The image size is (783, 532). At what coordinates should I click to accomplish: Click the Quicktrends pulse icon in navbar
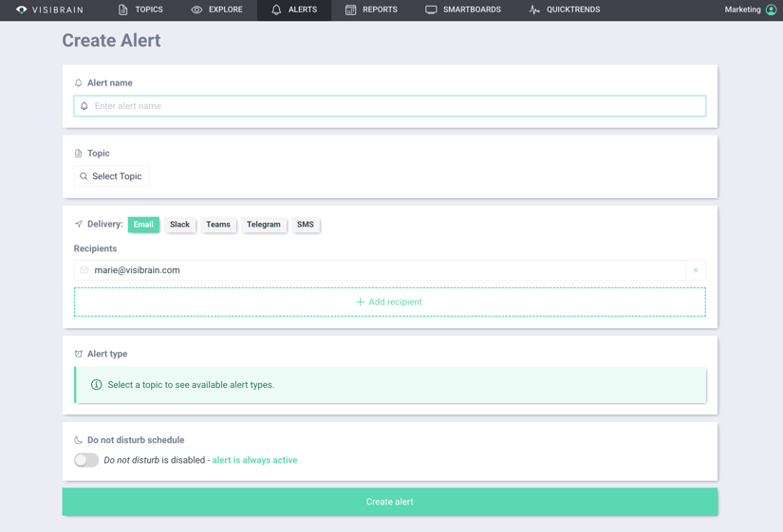[534, 9]
